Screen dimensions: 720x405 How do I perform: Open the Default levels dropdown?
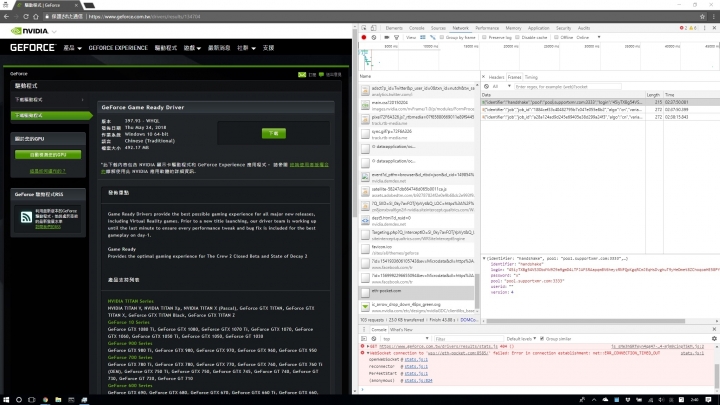pyautogui.click(x=521, y=338)
